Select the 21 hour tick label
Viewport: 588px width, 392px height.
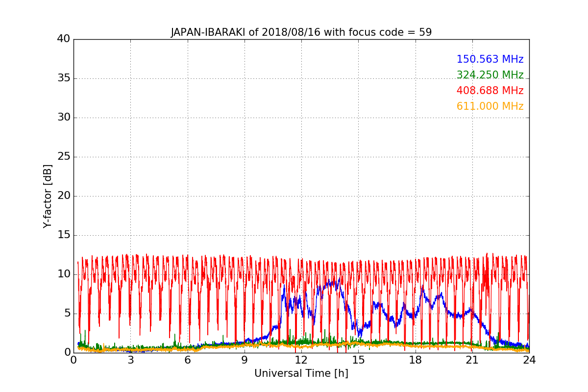pyautogui.click(x=472, y=360)
